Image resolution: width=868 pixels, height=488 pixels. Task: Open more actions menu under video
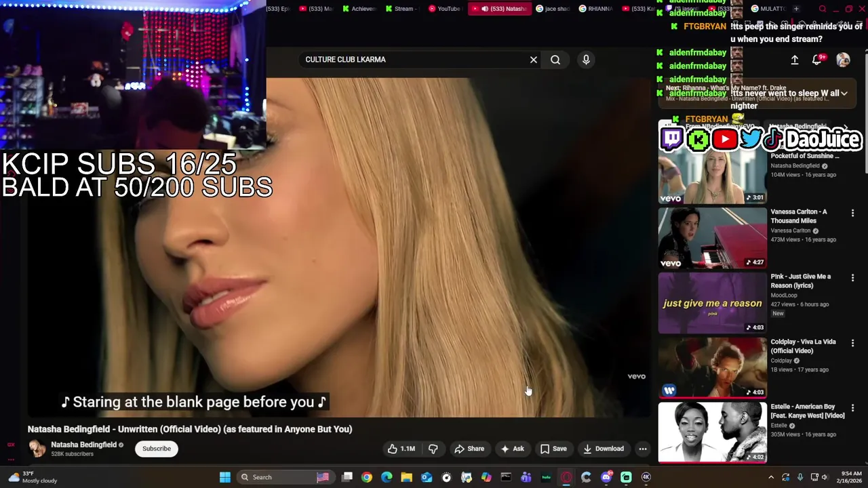coord(643,449)
